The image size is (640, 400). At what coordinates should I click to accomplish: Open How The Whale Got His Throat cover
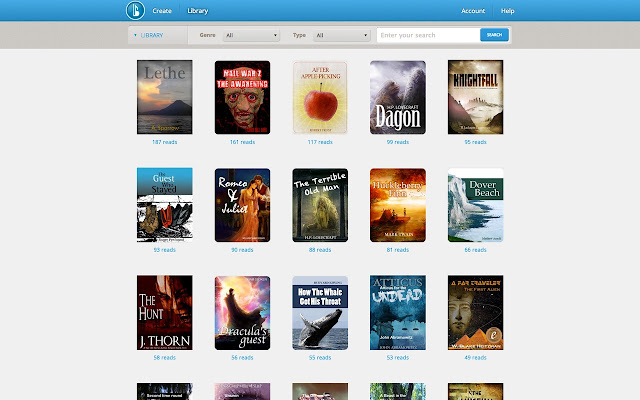point(320,313)
